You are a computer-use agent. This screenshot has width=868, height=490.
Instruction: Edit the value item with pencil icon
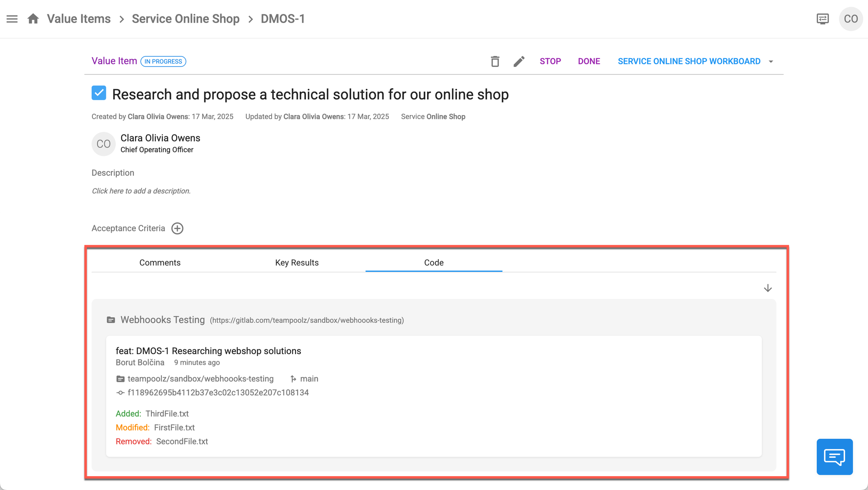coord(519,61)
